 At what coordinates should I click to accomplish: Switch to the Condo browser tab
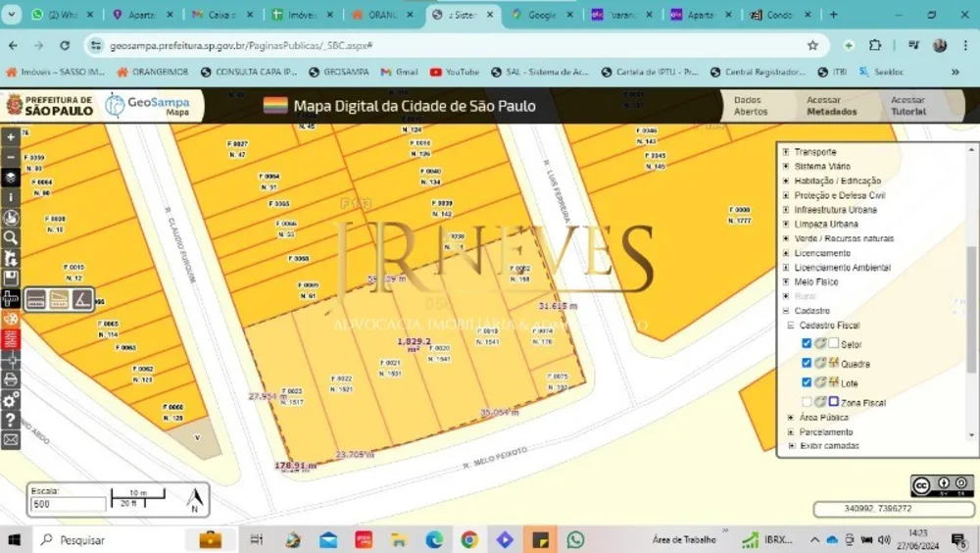779,15
